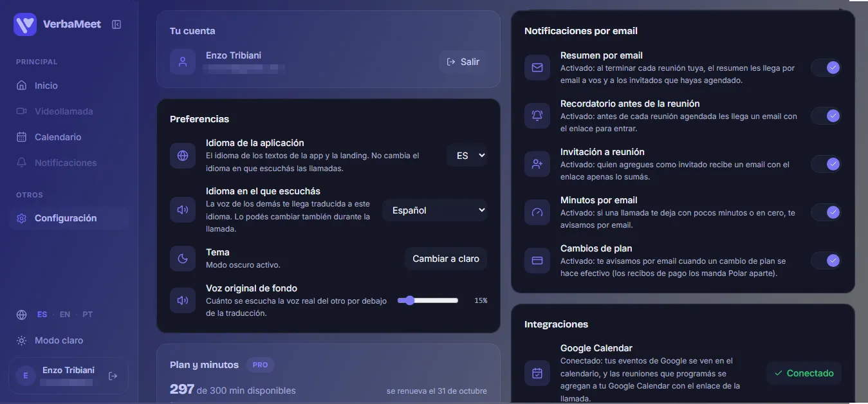Click the logout icon in the sidebar user card

113,376
